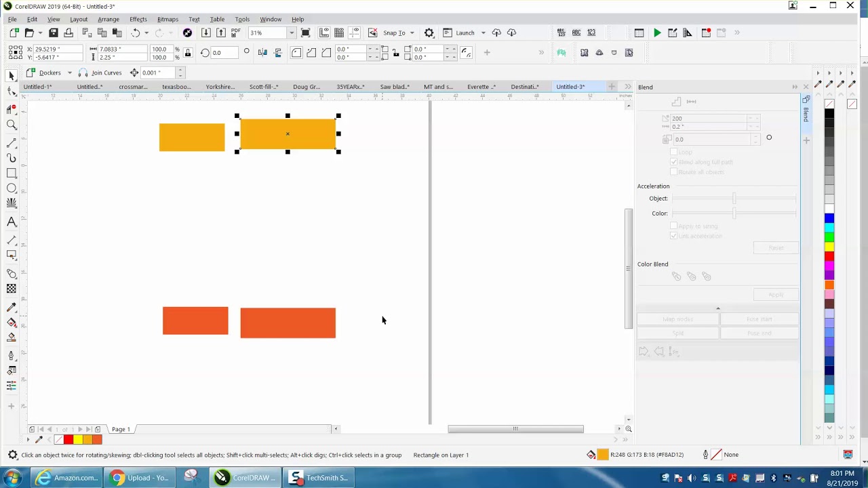The height and width of the screenshot is (488, 868).
Task: Open the Bitmaps menu
Action: 167,19
